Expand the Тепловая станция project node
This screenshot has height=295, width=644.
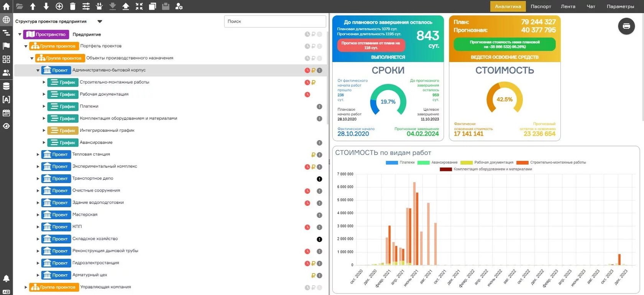pos(38,155)
